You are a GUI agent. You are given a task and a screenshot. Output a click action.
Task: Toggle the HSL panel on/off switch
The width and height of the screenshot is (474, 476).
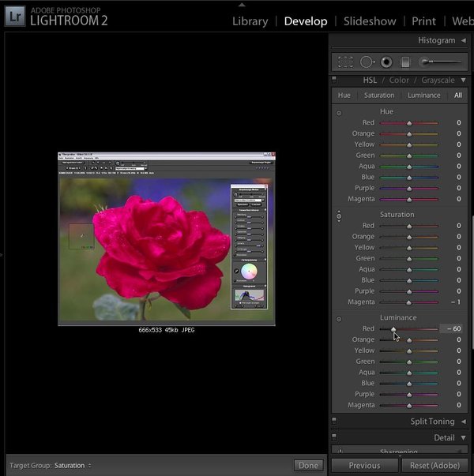coord(335,80)
